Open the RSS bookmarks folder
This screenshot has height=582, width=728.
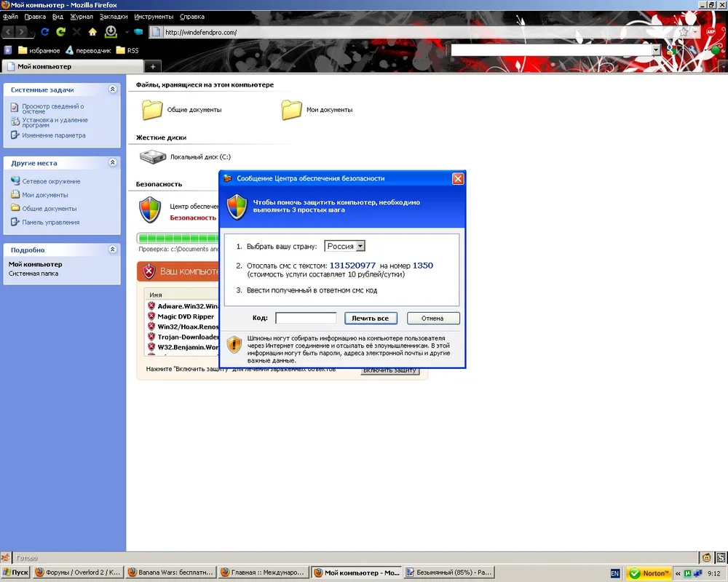(127, 50)
